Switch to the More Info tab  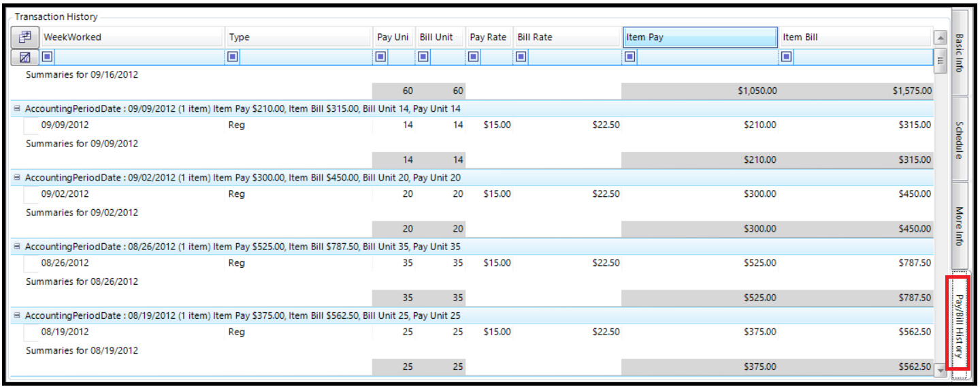tap(960, 226)
